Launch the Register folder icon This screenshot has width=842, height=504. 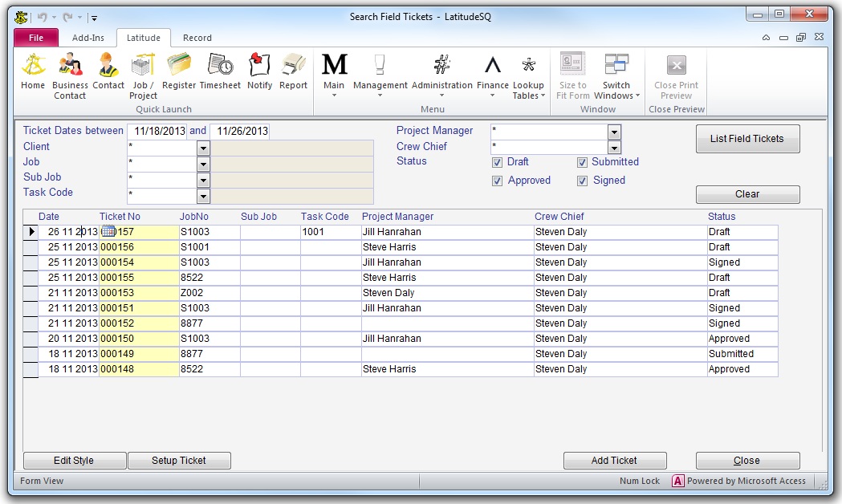[179, 67]
